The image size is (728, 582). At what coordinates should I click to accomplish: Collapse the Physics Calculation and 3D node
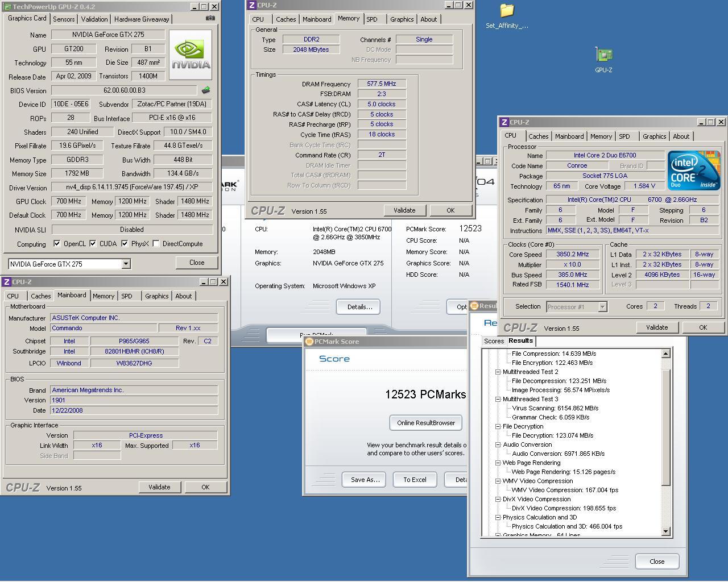click(x=498, y=517)
